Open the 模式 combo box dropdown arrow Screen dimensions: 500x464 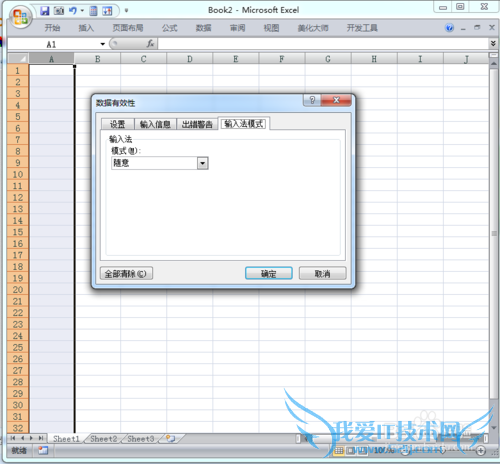[202, 163]
